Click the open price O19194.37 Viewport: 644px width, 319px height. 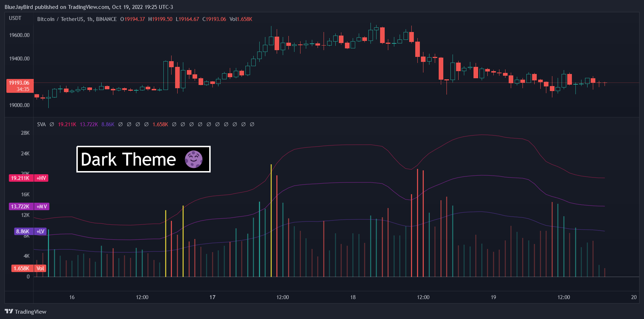(x=132, y=19)
